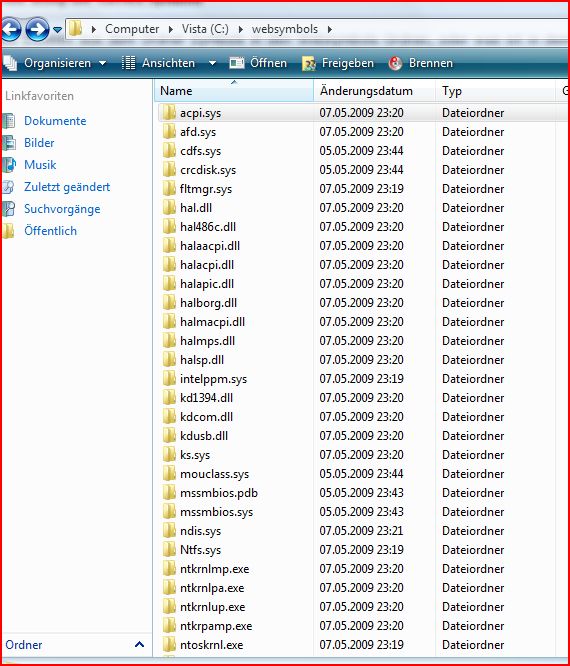Sort by the Typ column header

click(x=495, y=91)
